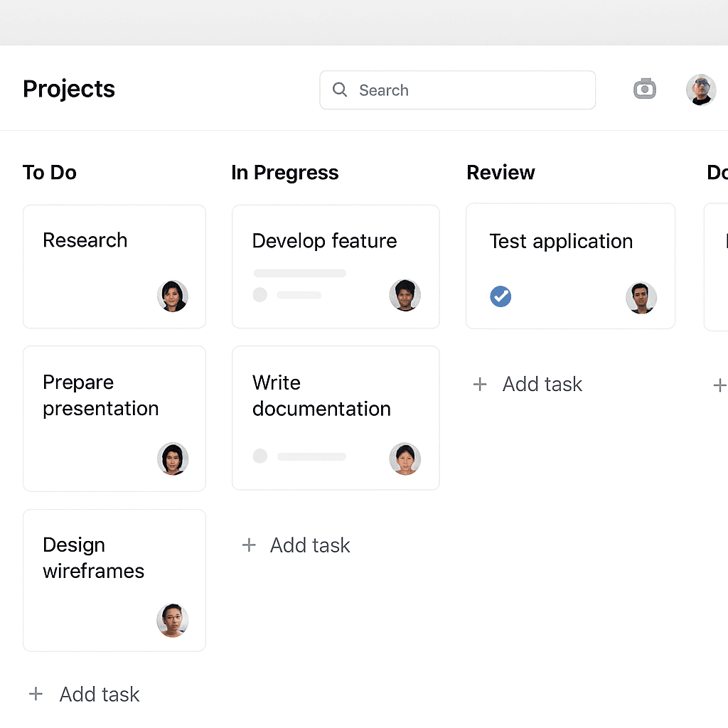Click the "Test application" title text
The height and width of the screenshot is (728, 728).
click(561, 242)
